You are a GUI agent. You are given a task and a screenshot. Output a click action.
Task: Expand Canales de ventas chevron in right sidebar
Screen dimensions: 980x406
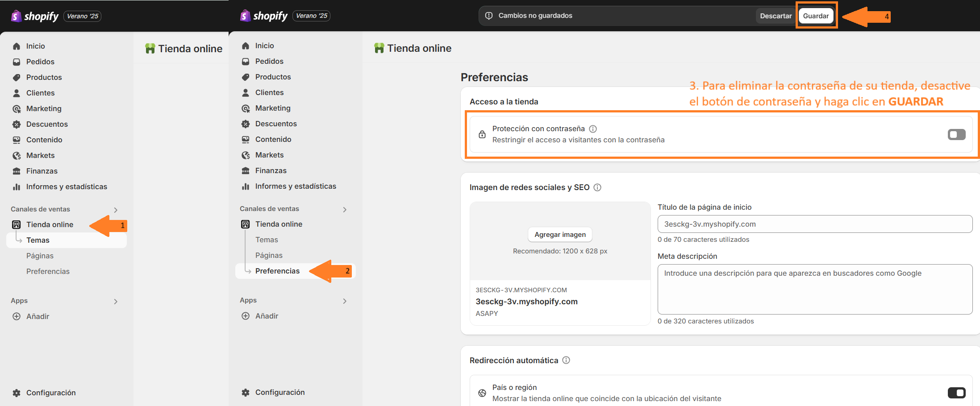pos(345,209)
